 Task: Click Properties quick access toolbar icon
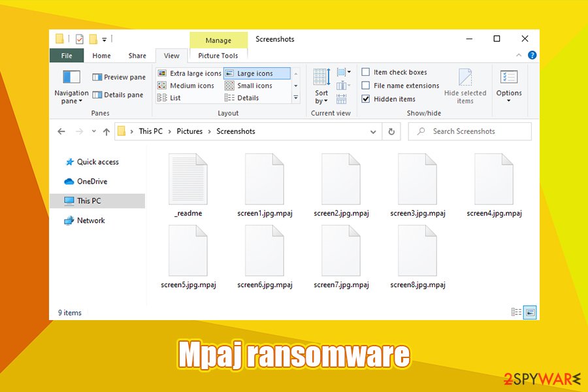(x=79, y=39)
